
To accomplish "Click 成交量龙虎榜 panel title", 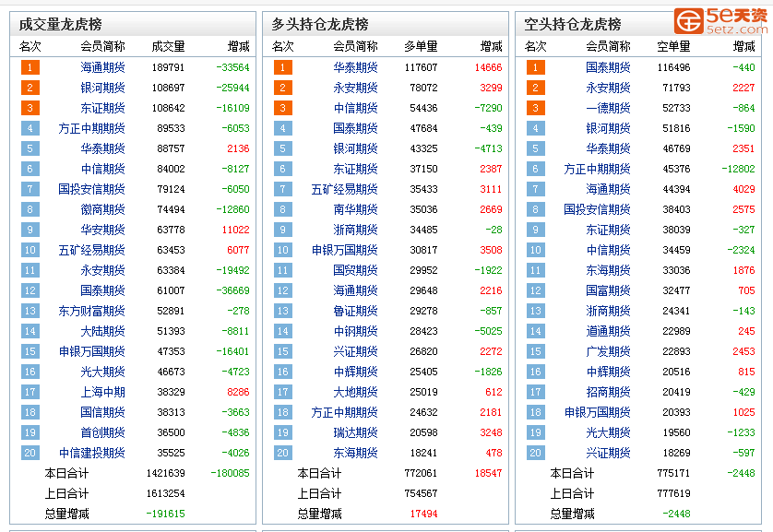I will (60, 24).
